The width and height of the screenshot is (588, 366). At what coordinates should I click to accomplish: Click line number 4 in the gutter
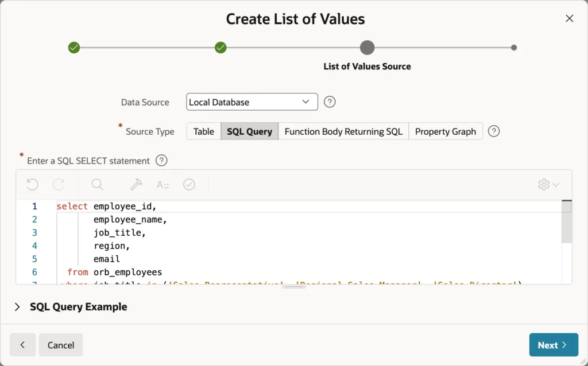pyautogui.click(x=34, y=246)
